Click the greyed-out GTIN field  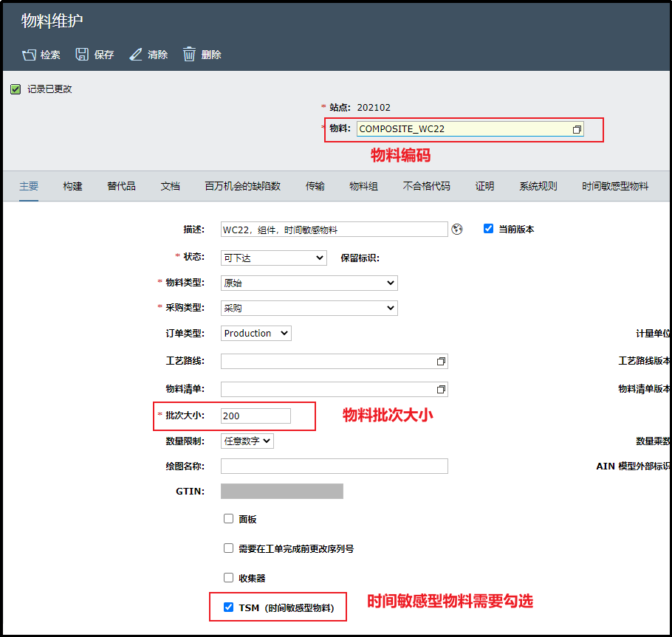click(282, 492)
